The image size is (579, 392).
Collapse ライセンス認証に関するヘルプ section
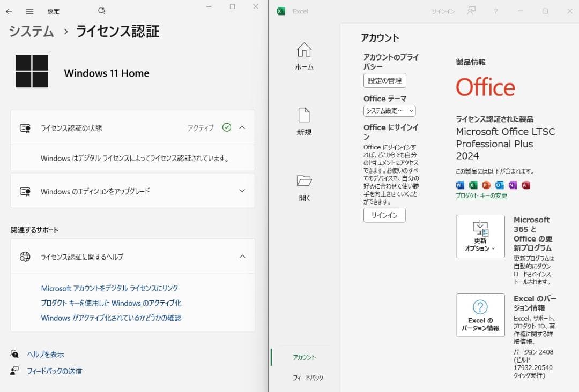[242, 257]
